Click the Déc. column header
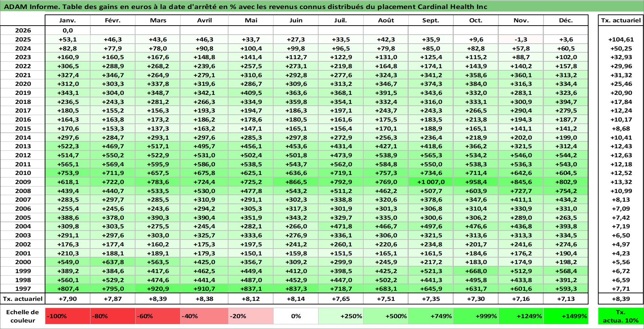 click(566, 21)
